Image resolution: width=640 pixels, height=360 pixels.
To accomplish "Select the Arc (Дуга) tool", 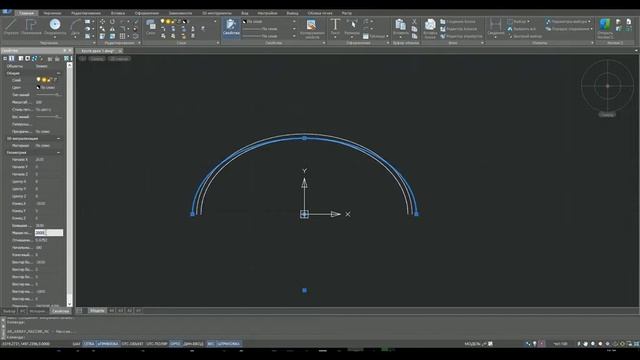I will coord(75,27).
